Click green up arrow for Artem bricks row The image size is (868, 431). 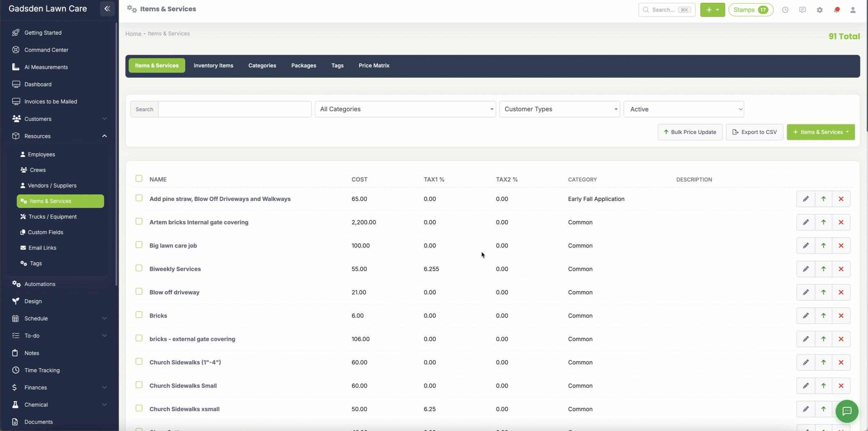tap(823, 222)
